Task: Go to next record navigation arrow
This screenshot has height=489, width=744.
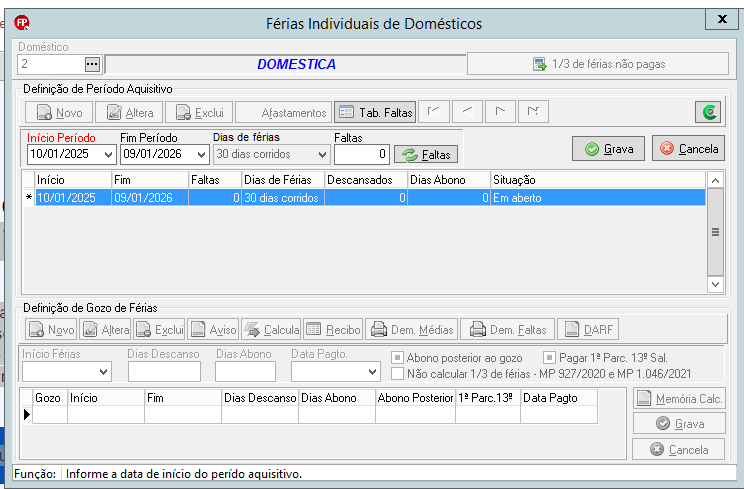Action: [x=500, y=111]
